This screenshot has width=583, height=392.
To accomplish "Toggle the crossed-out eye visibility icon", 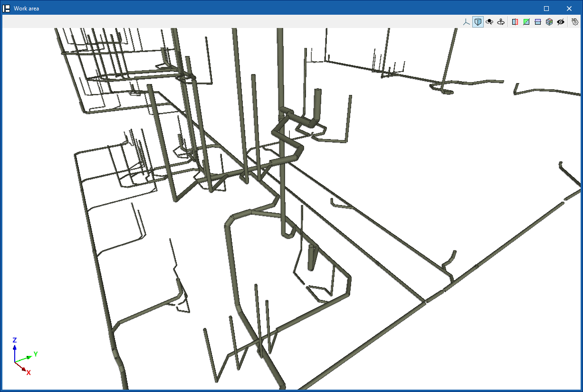I will point(561,22).
